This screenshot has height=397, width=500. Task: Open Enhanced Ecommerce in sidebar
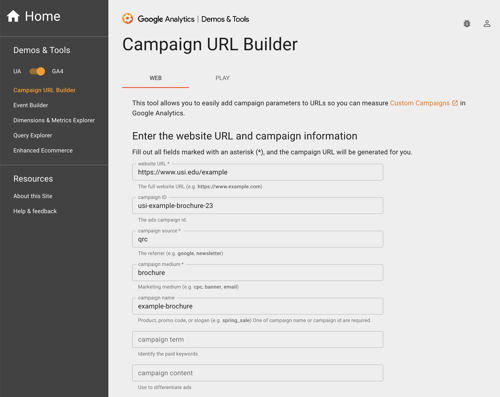coord(43,151)
